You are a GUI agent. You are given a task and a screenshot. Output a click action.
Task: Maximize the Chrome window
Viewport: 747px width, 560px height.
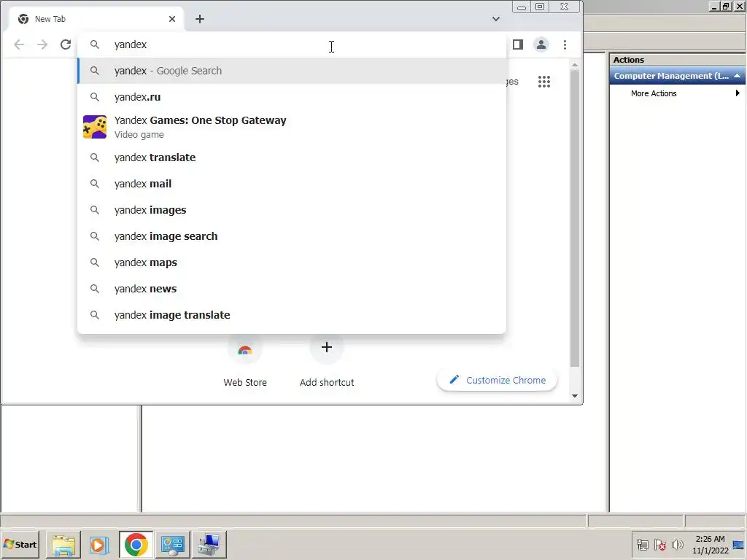pyautogui.click(x=540, y=7)
